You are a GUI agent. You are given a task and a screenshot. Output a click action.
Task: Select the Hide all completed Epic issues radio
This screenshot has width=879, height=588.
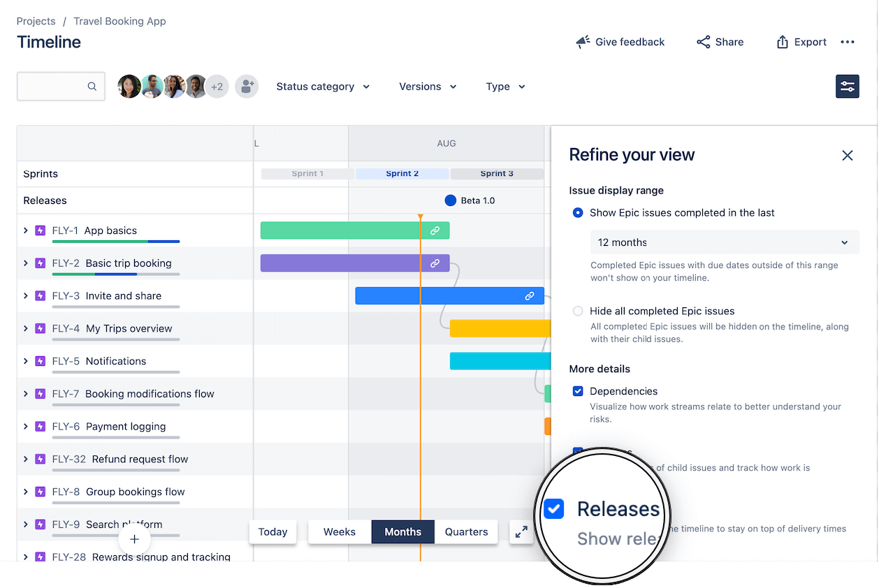(578, 311)
